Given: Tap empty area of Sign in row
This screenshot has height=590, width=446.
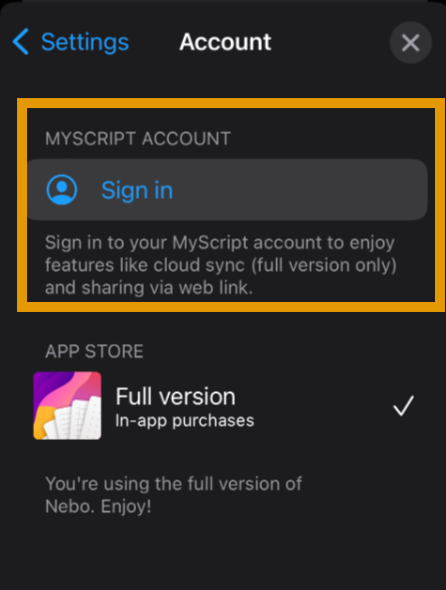Looking at the screenshot, I should pos(301,190).
